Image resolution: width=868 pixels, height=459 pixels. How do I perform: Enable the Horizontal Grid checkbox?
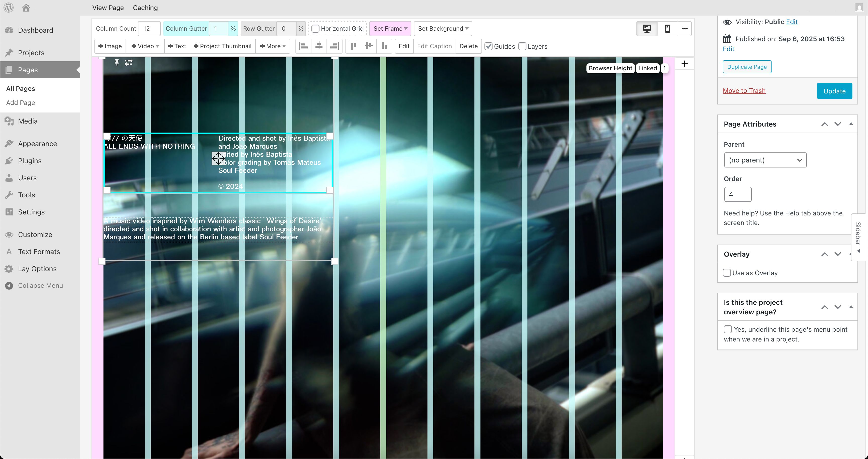(315, 29)
